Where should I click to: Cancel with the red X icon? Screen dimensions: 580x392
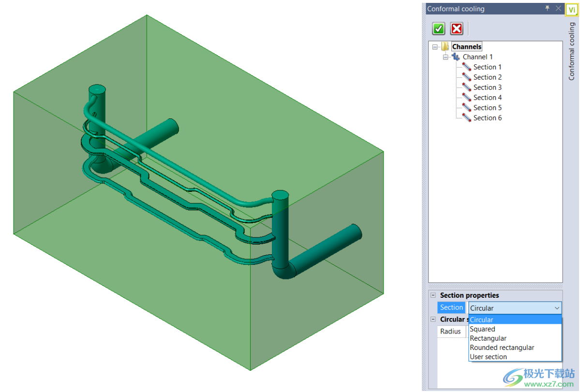pos(457,29)
